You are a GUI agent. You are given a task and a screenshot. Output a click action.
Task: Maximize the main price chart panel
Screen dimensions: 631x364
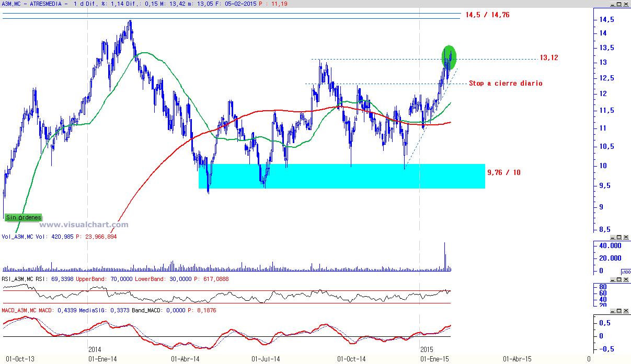(x=619, y=3)
